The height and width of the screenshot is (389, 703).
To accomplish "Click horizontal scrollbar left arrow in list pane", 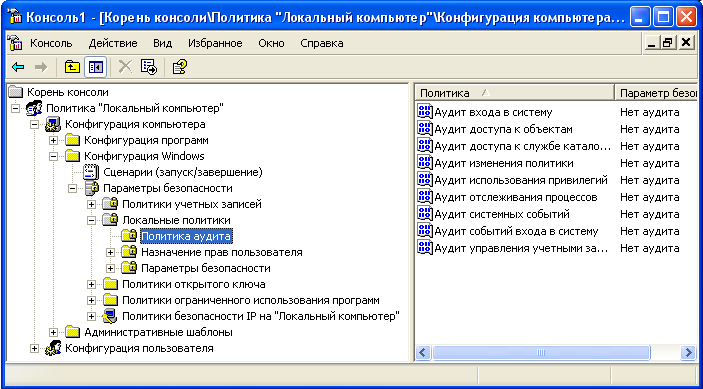I will (x=423, y=352).
